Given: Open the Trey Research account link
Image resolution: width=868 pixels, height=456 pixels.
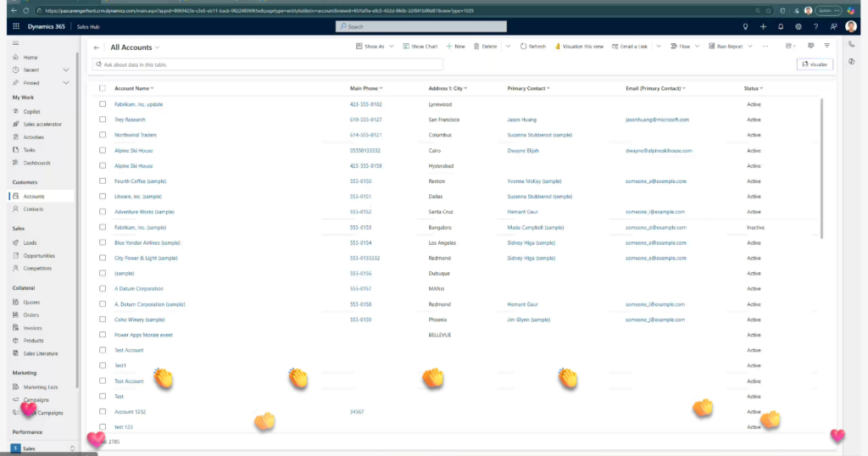Looking at the screenshot, I should (x=130, y=120).
